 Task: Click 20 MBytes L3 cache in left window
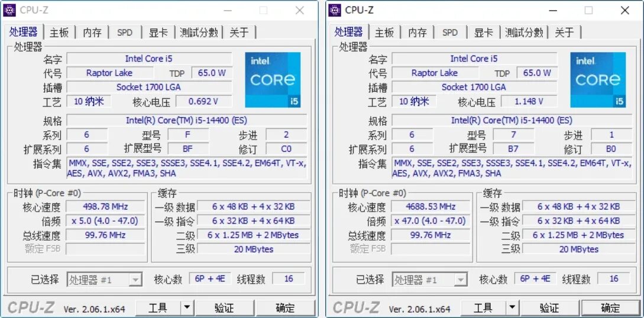(x=254, y=249)
